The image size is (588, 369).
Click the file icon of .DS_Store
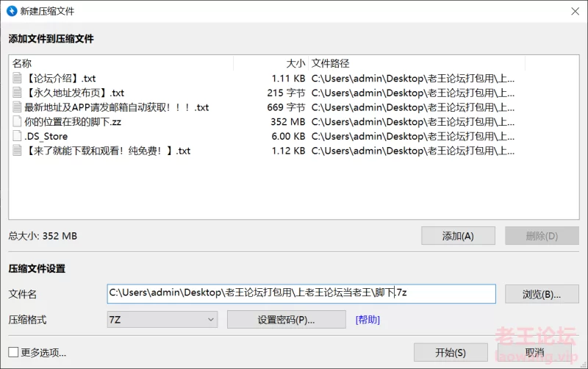pyautogui.click(x=17, y=136)
